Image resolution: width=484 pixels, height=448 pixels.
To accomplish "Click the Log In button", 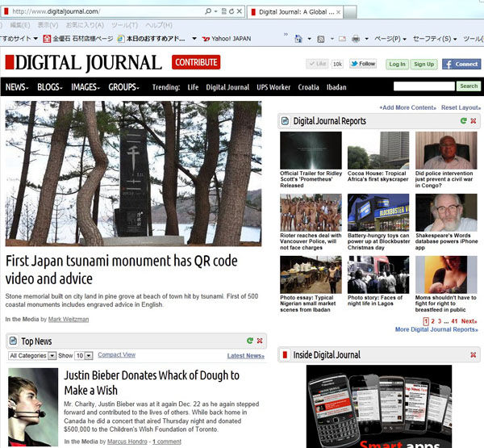I will (397, 65).
